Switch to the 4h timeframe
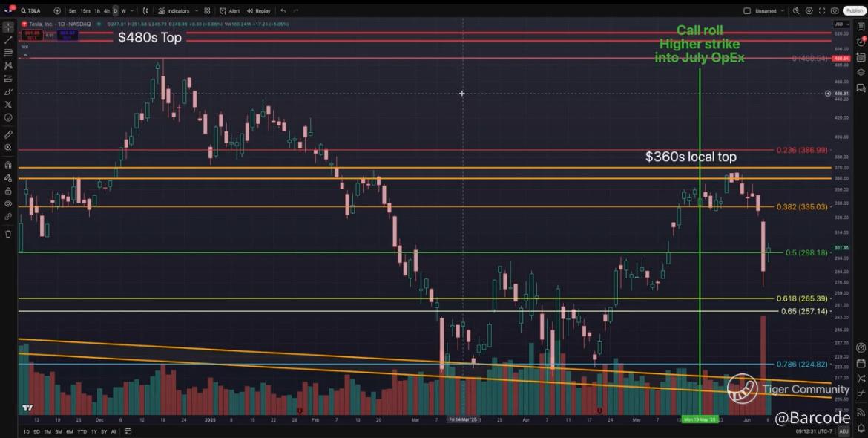Viewport: 868px width, 438px height. (106, 10)
